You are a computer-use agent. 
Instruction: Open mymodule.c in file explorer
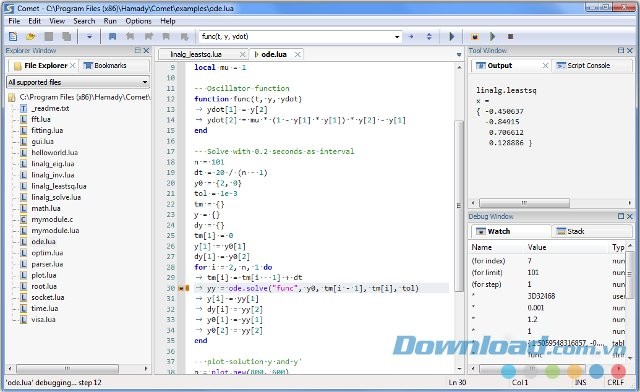52,219
